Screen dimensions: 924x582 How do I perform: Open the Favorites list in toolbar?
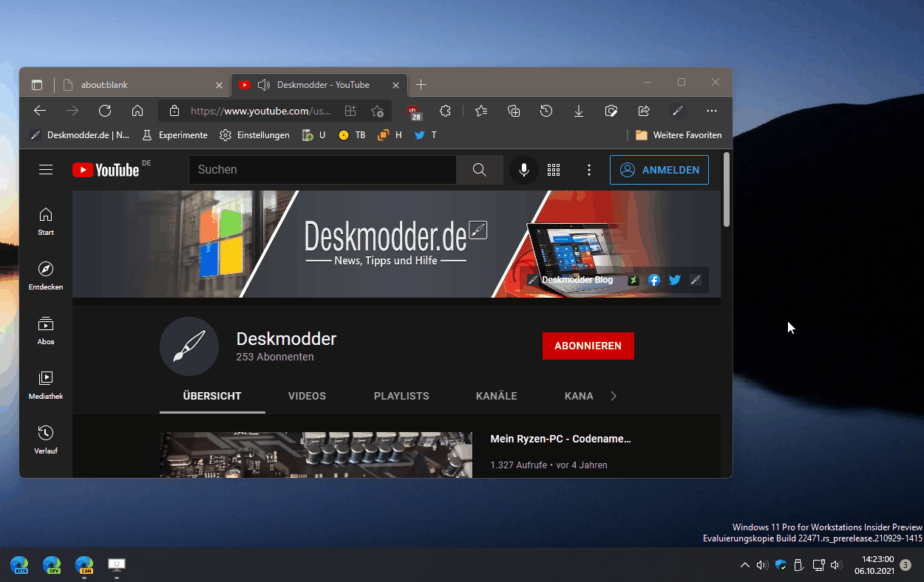click(x=481, y=111)
